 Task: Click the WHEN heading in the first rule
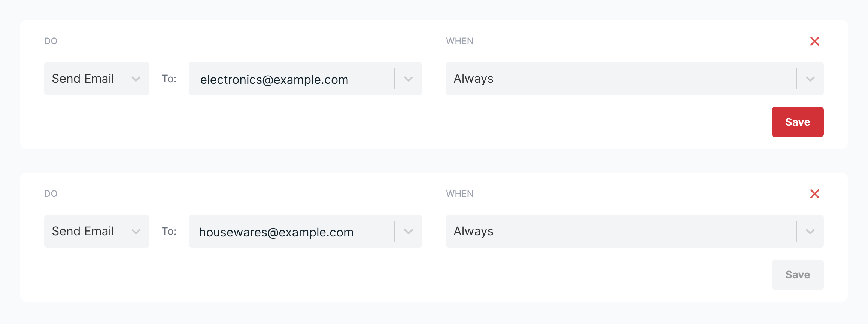[x=459, y=41]
